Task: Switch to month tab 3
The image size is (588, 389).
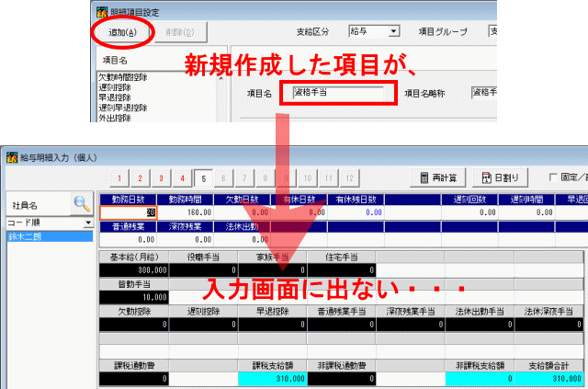Action: (162, 178)
